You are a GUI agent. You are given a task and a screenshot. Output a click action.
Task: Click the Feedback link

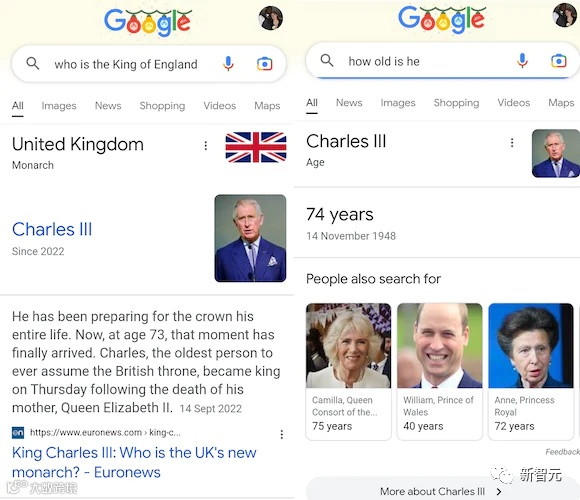[562, 452]
